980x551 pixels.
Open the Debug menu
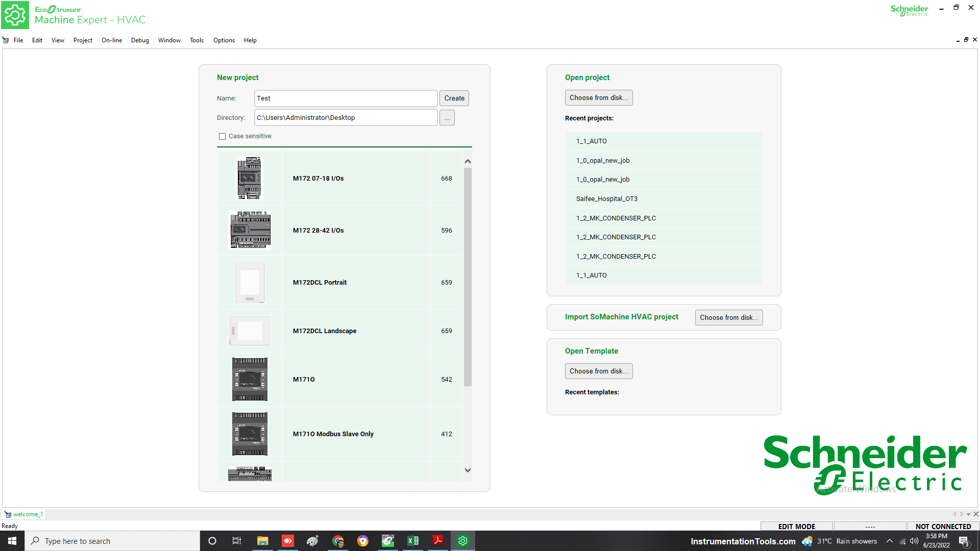click(x=140, y=40)
